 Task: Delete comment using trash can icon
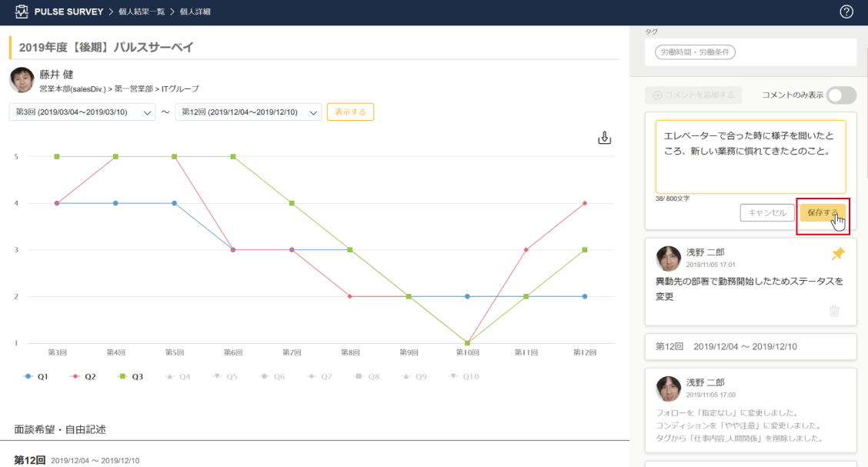(834, 311)
